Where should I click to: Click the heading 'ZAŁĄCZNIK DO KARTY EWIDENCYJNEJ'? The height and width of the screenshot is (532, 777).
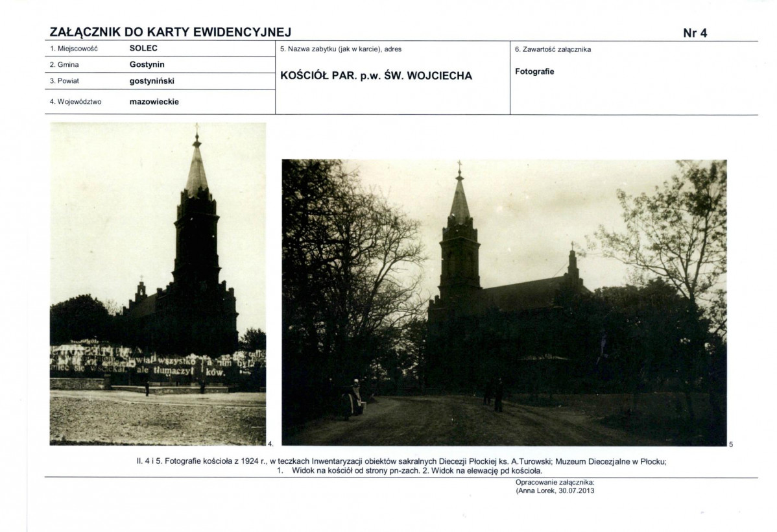[x=171, y=32]
